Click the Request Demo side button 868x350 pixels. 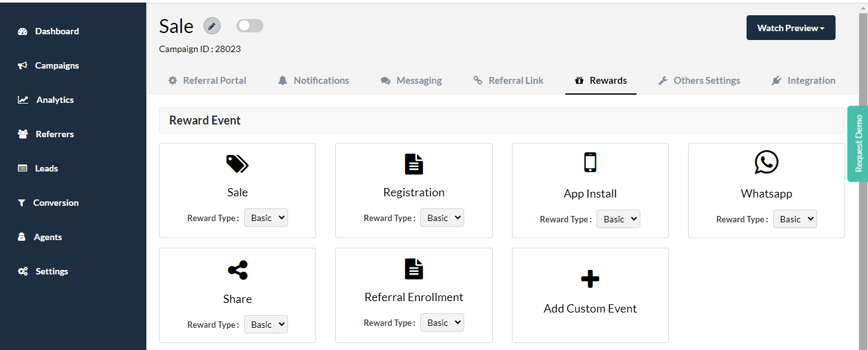858,144
